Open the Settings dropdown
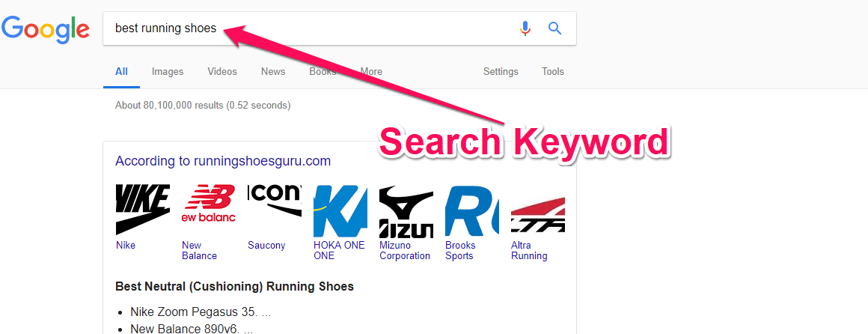Image resolution: width=868 pixels, height=334 pixels. coord(501,71)
